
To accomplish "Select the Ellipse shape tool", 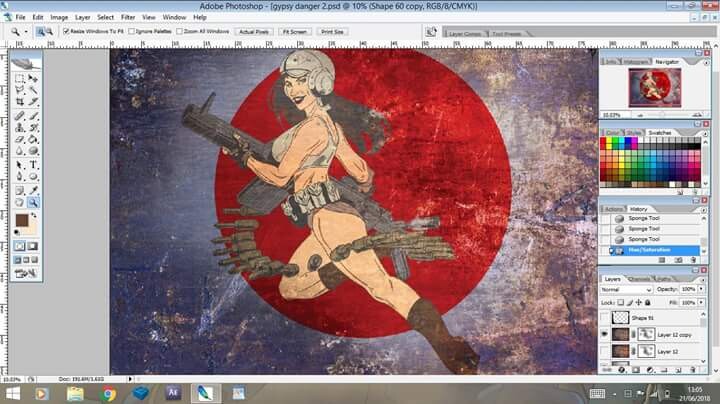I will point(33,176).
